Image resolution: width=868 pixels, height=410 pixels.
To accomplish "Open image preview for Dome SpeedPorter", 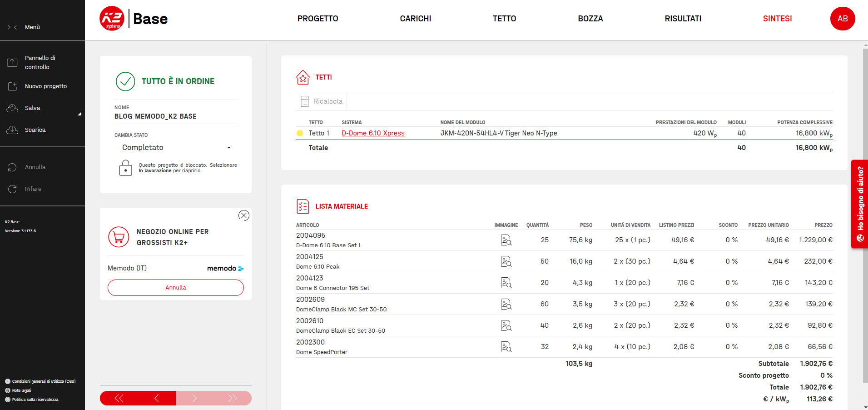I will pos(506,347).
